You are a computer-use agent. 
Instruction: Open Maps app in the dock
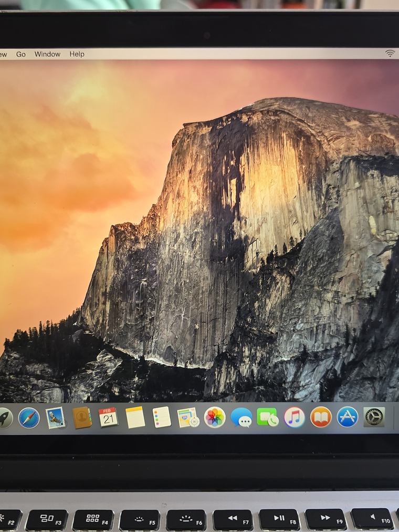188,418
